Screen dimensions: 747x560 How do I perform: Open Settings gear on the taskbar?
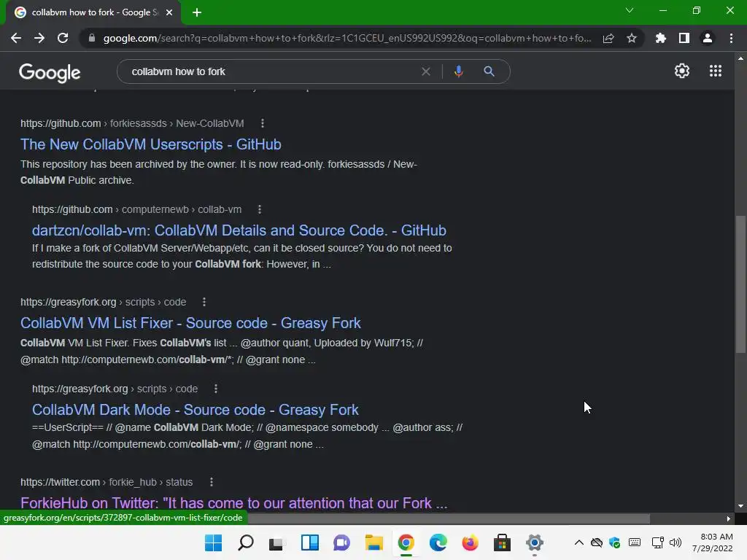[535, 542]
